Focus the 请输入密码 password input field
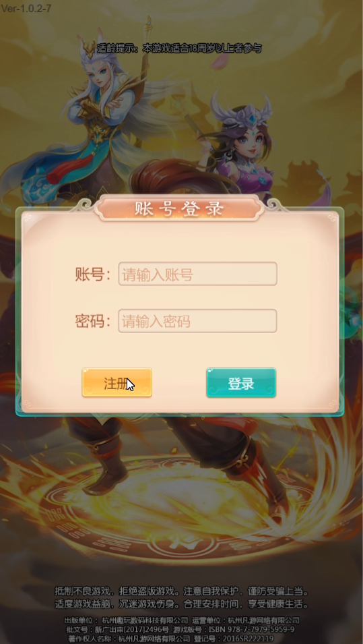The width and height of the screenshot is (363, 644). [x=198, y=321]
